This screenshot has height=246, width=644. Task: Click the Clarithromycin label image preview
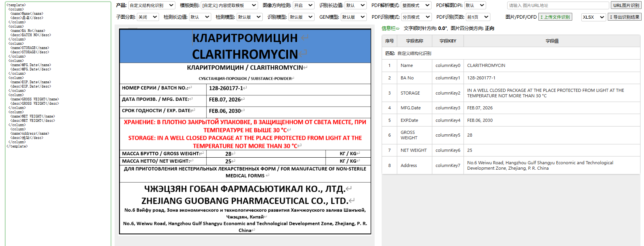point(245,132)
